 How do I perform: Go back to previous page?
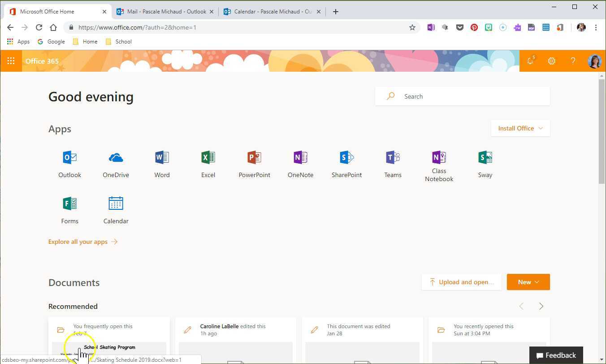click(x=10, y=27)
